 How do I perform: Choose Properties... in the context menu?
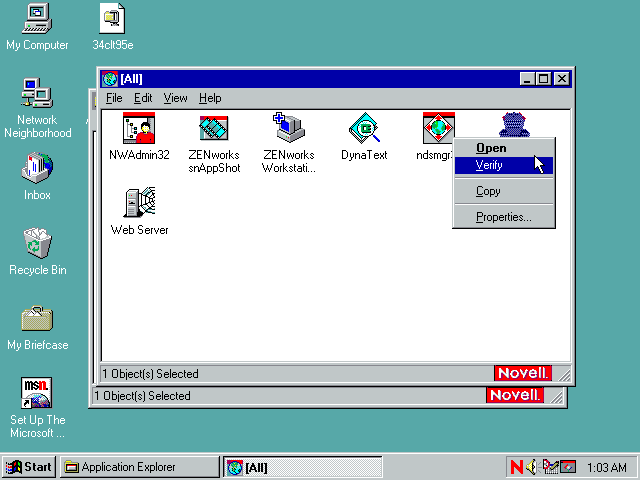tap(504, 217)
